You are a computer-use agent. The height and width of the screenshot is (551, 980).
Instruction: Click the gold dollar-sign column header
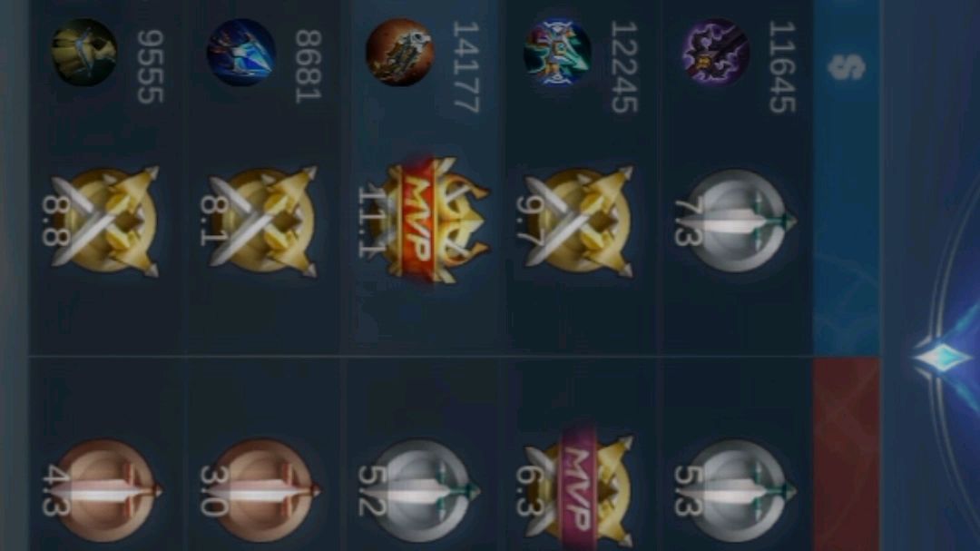click(847, 67)
